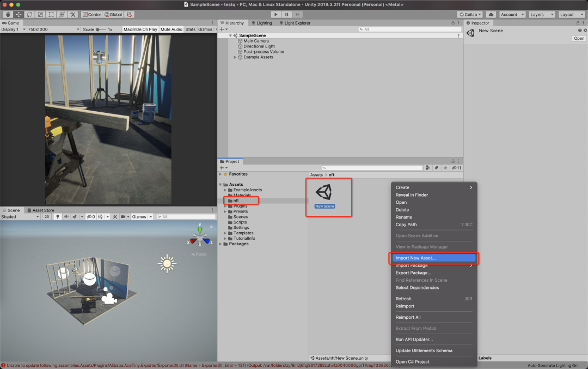This screenshot has height=369, width=588.
Task: Open the Collab dropdown
Action: (470, 15)
